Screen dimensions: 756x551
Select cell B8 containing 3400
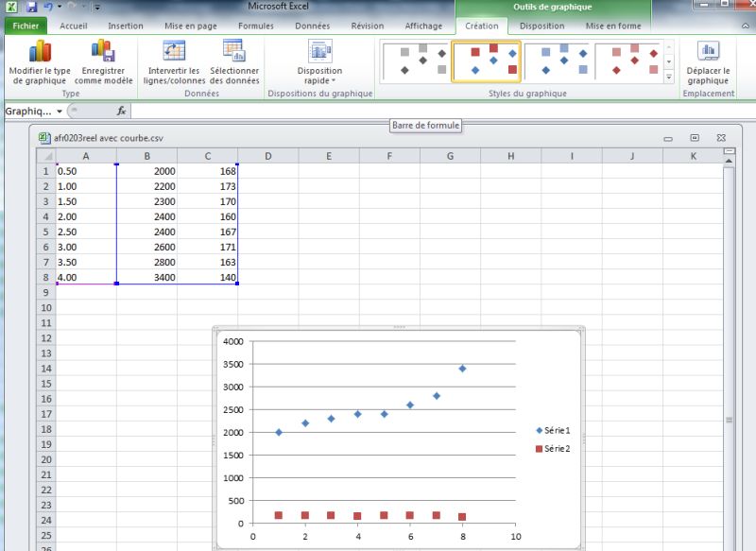point(146,277)
